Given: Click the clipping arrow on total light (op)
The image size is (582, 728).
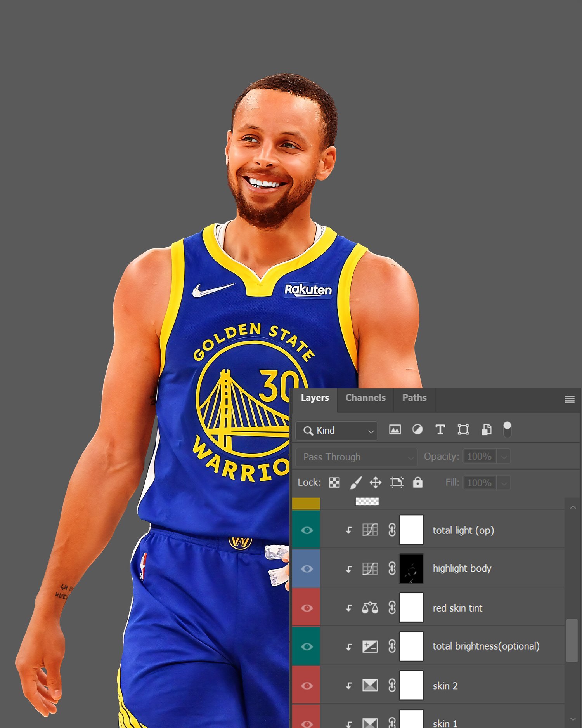Looking at the screenshot, I should pyautogui.click(x=349, y=530).
